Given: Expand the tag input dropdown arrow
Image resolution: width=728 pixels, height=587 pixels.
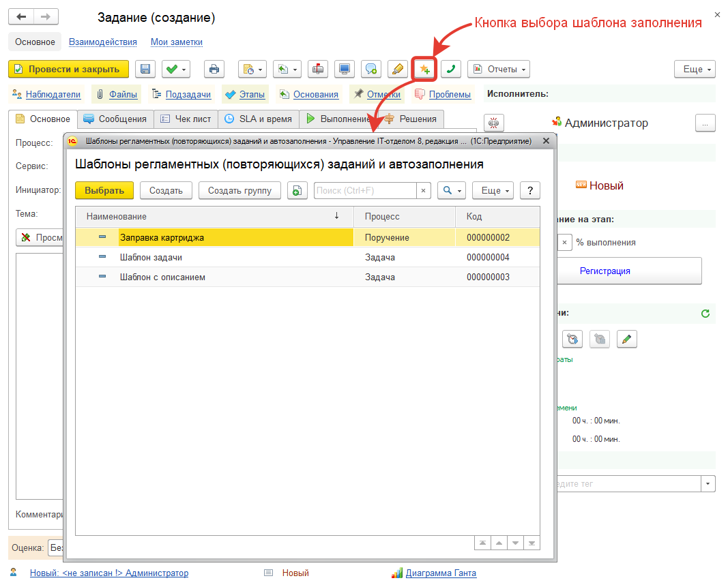Looking at the screenshot, I should pos(708,483).
